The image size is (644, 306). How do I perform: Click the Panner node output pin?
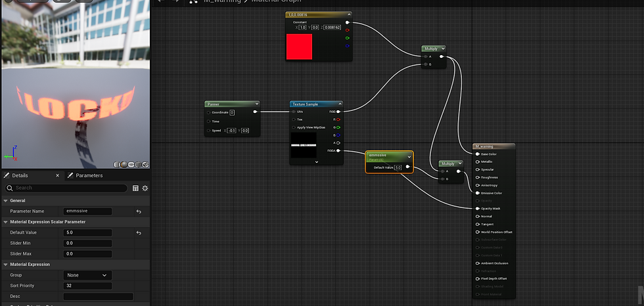[256, 112]
